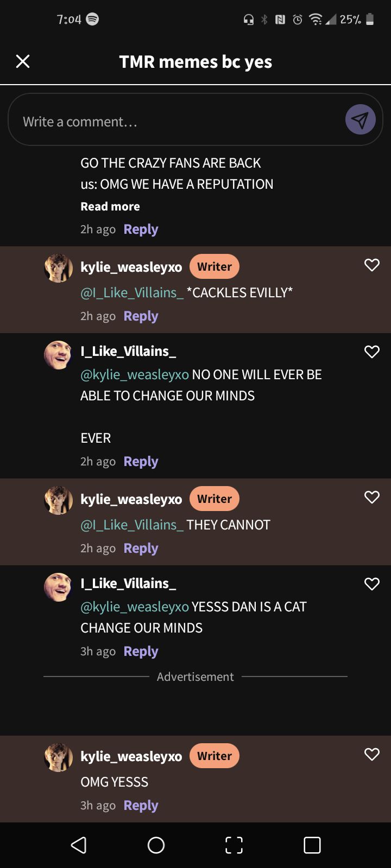391x868 pixels.
Task: Heart the OMG YESSS comment
Action: point(372,754)
